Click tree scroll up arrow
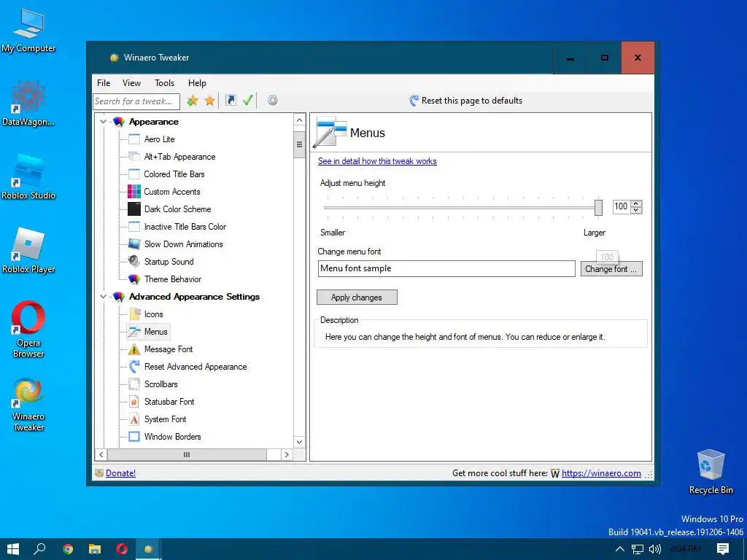Viewport: 747px width, 560px height. coord(299,120)
